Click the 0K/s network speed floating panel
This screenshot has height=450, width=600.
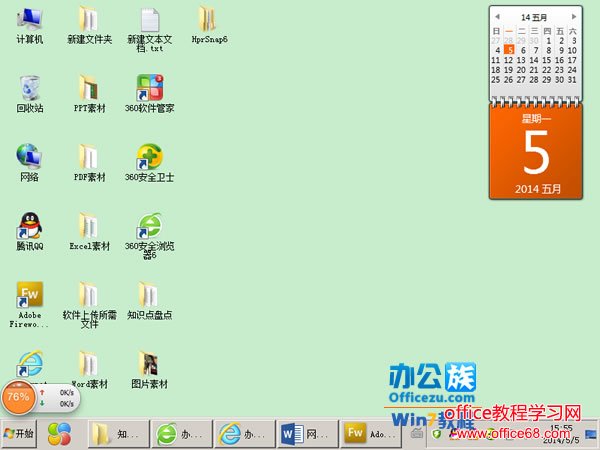pos(59,398)
